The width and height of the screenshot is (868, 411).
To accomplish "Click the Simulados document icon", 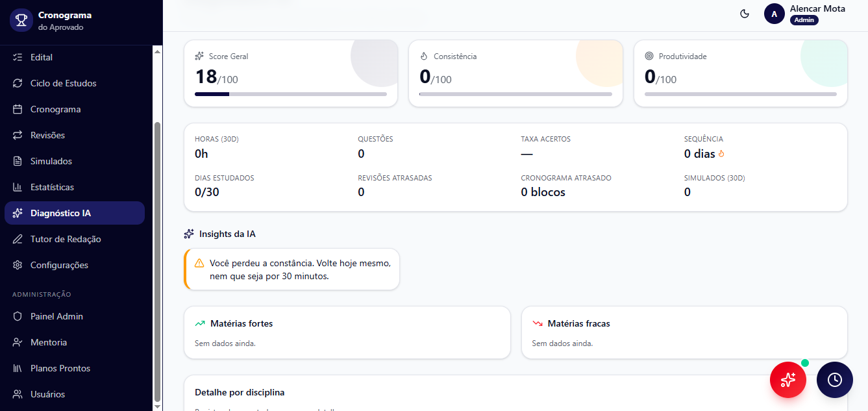I will tap(18, 161).
